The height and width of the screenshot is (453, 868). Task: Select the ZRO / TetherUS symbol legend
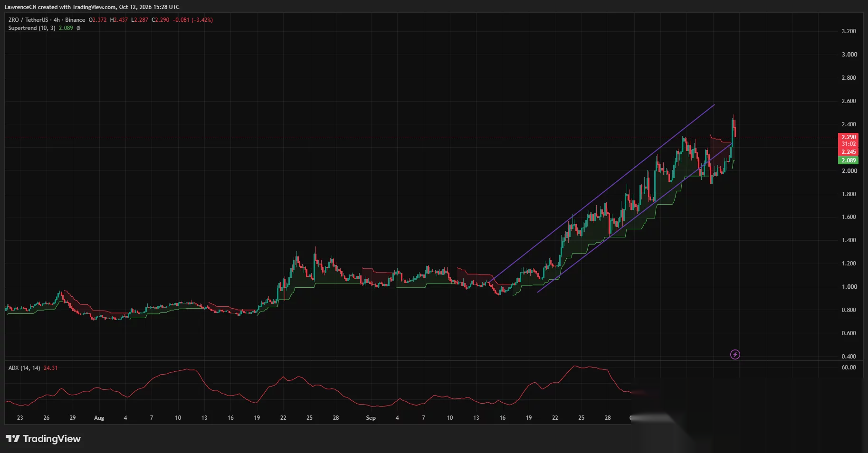pos(47,20)
